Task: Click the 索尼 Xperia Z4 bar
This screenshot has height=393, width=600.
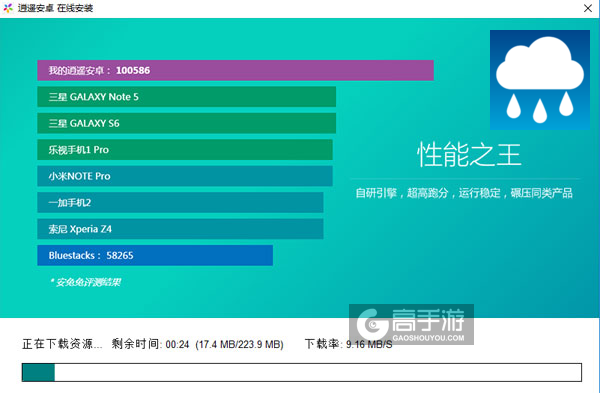Action: 180,229
